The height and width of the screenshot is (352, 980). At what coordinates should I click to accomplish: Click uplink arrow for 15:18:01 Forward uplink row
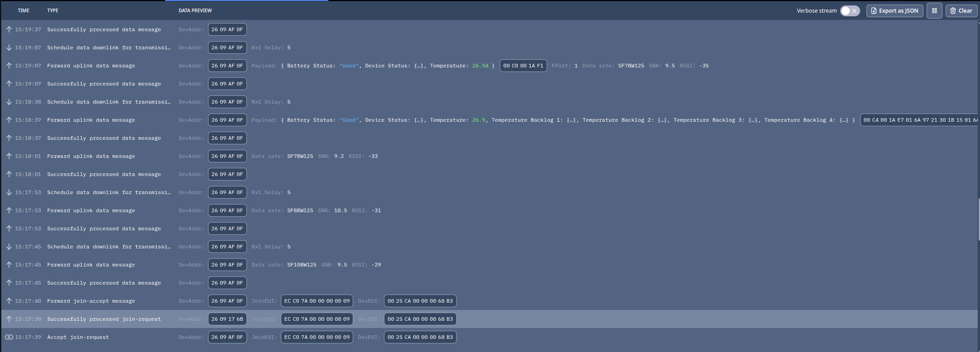(x=9, y=156)
